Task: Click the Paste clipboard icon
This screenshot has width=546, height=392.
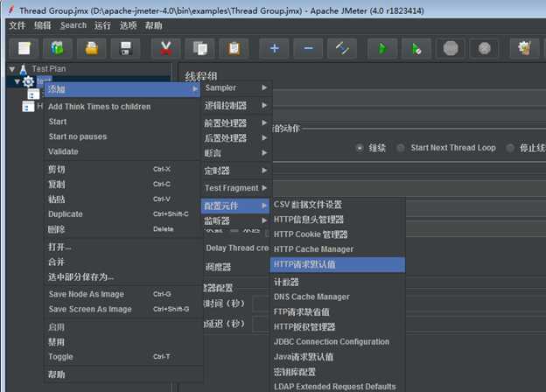Action: coord(234,48)
